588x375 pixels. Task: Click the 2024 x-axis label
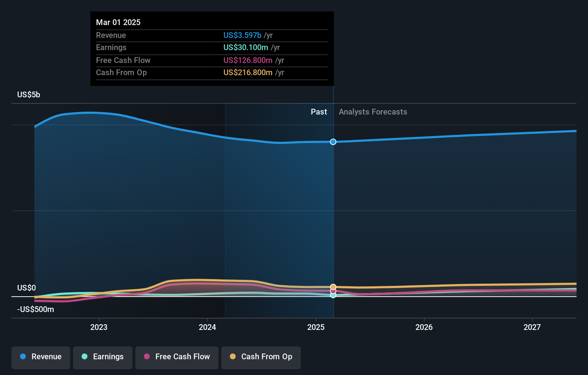[207, 327]
